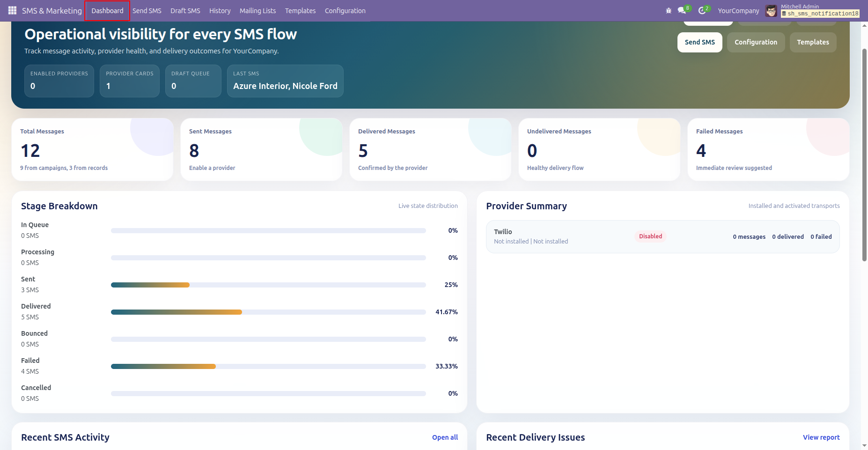Open the debug tools bug icon
The width and height of the screenshot is (868, 450).
click(x=669, y=10)
